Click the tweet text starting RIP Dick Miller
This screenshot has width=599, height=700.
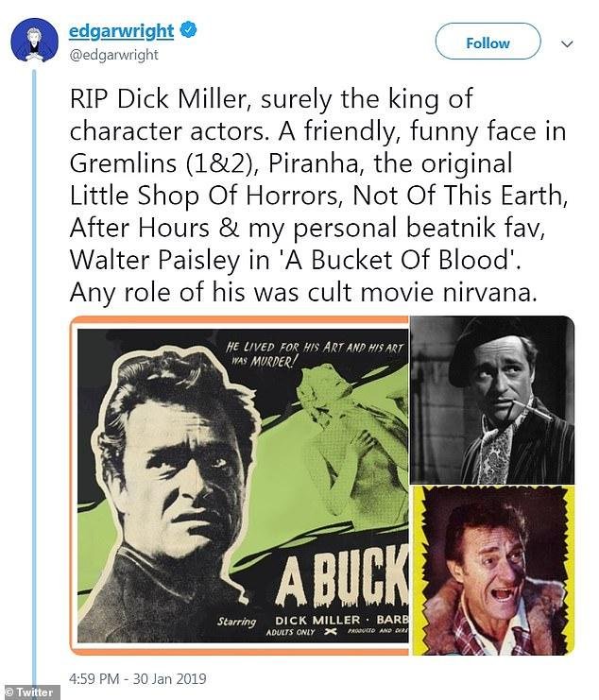tap(318, 196)
